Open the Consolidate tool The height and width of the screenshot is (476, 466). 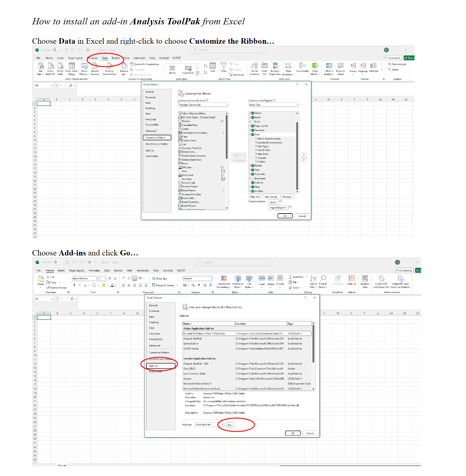click(303, 67)
